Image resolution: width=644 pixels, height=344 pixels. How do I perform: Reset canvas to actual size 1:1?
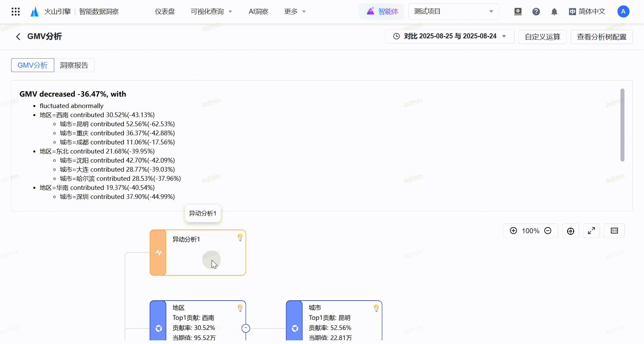pyautogui.click(x=614, y=231)
